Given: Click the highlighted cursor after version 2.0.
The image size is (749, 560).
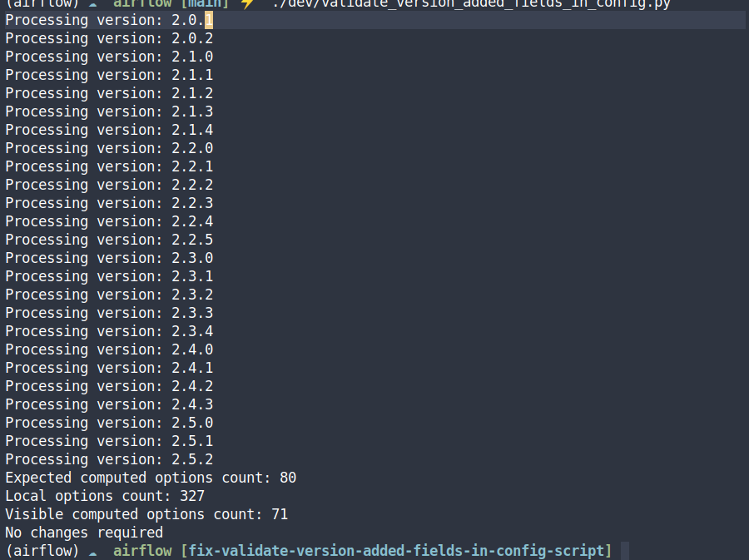Looking at the screenshot, I should pos(209,21).
